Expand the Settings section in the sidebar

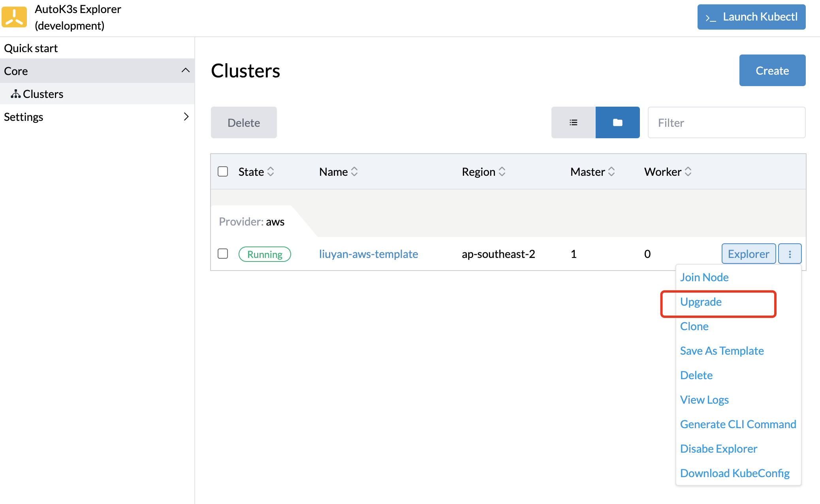click(x=186, y=117)
